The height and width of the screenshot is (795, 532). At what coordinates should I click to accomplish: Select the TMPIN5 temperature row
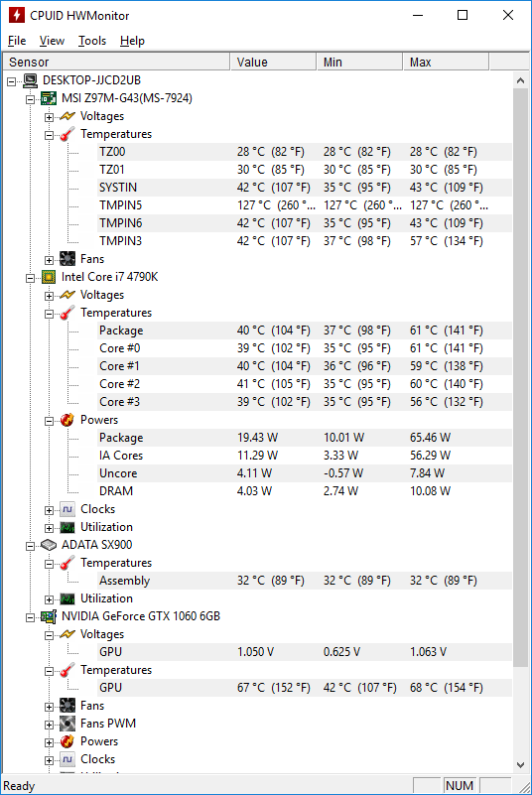(x=305, y=205)
